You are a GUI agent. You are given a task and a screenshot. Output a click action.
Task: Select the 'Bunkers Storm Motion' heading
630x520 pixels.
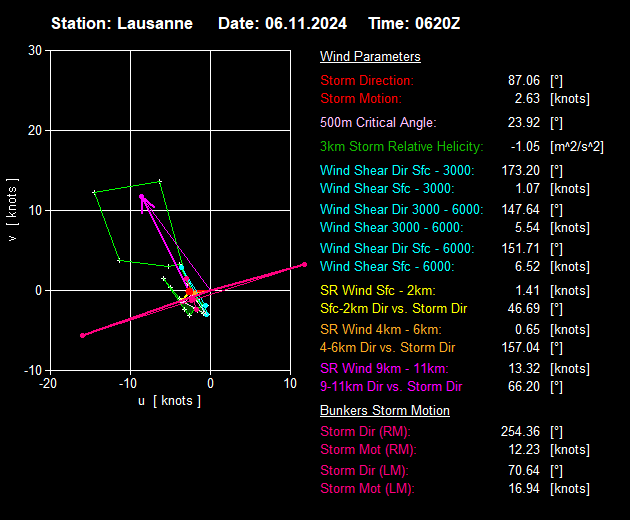(385, 411)
